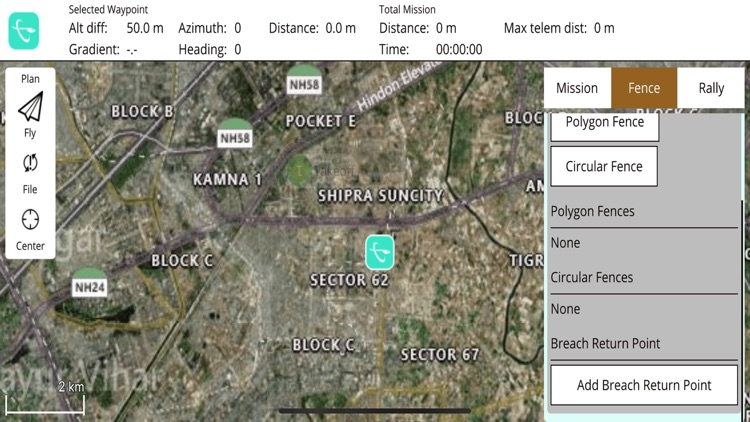Viewport: 750px width, 422px height.
Task: Click the SHIPRA SUNCITY map label
Action: 381,196
